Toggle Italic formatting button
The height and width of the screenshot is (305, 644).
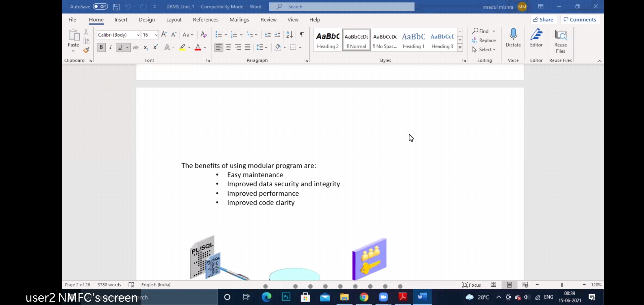click(111, 47)
